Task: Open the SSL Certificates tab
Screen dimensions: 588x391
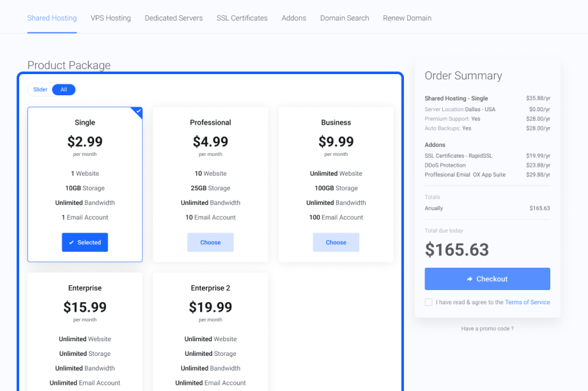Action: (x=242, y=18)
